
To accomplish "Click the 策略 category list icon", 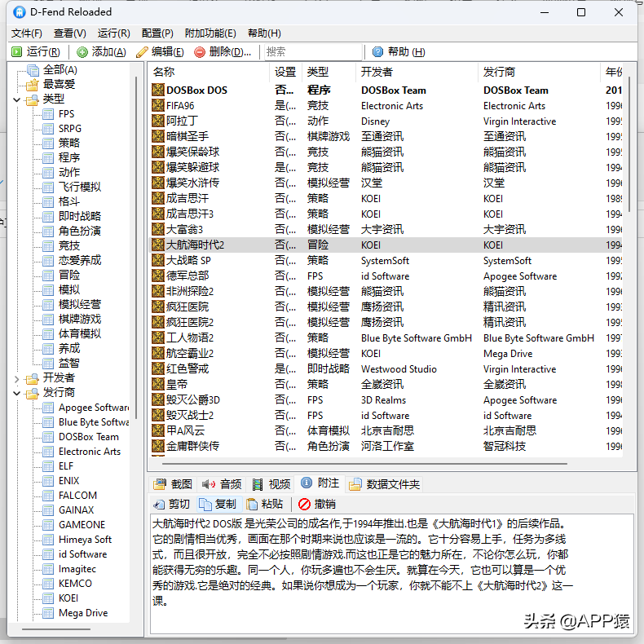I will coord(48,143).
